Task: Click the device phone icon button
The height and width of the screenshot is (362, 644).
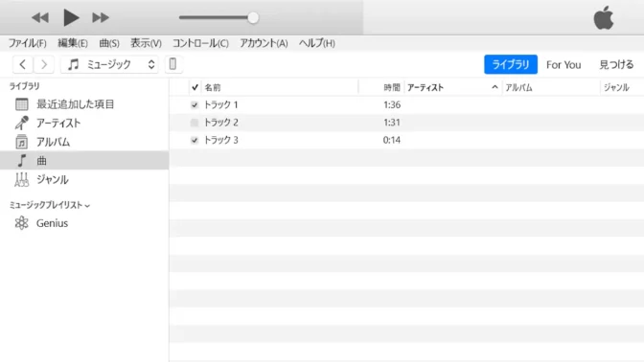Action: click(x=172, y=64)
